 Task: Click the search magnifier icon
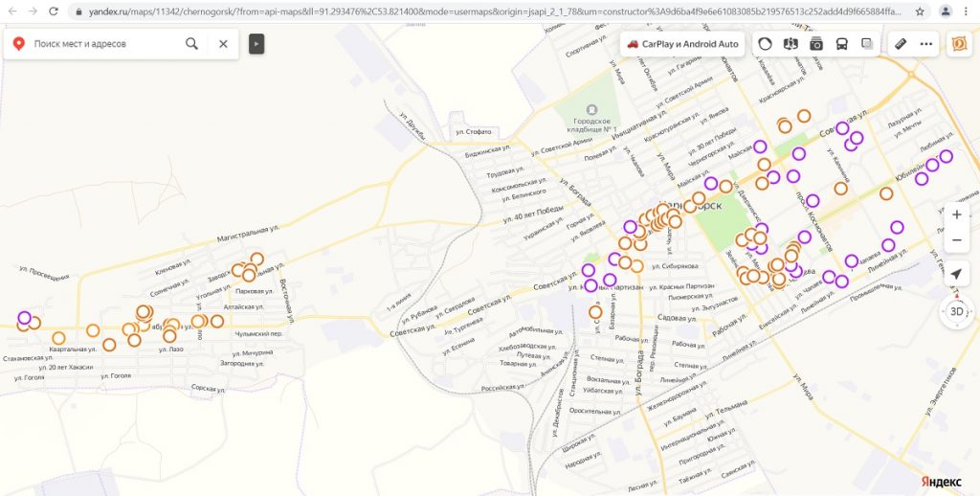coord(192,44)
